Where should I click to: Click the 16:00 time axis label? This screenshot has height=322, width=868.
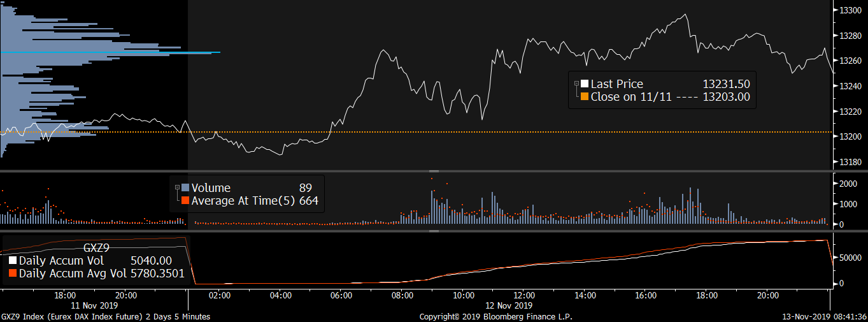tap(646, 295)
